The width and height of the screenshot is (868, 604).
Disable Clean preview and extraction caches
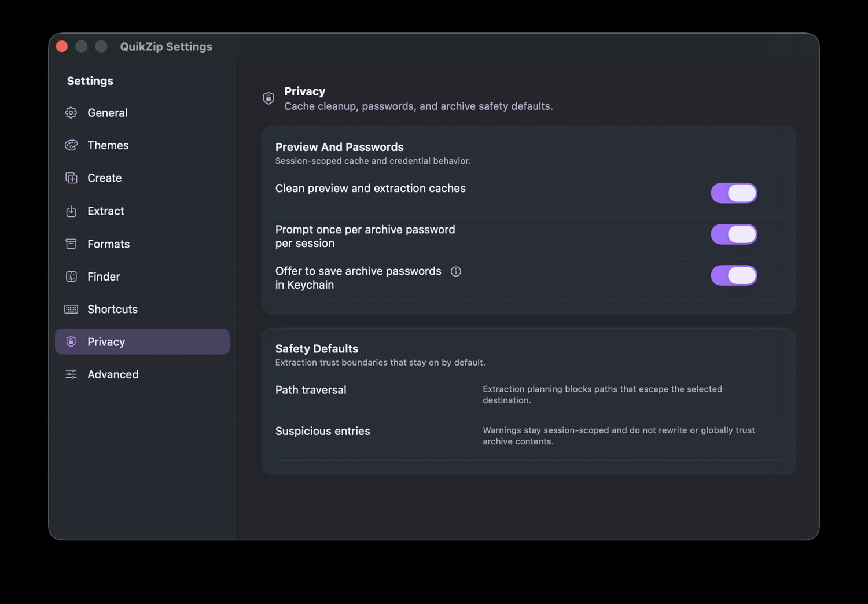(734, 193)
